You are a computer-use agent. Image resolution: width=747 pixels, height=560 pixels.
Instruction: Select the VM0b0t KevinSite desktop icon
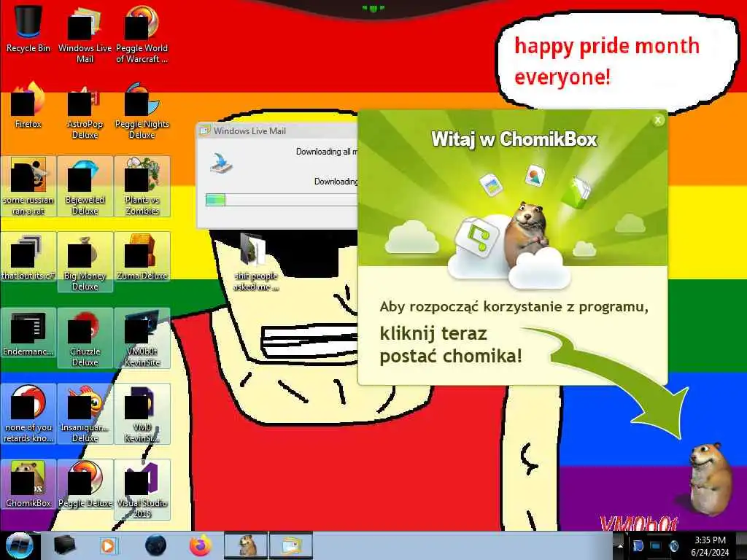(142, 338)
